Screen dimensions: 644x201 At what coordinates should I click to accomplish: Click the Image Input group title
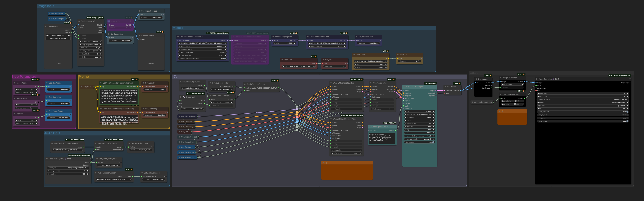pyautogui.click(x=46, y=6)
